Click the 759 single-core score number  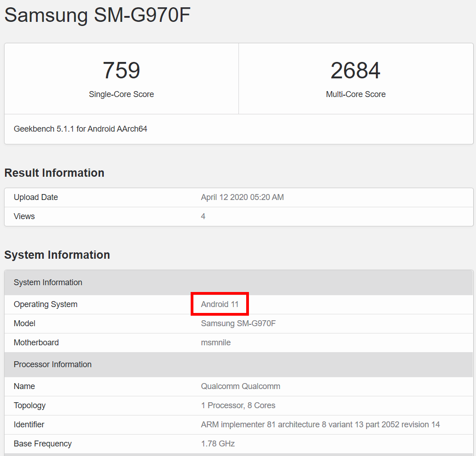coord(121,71)
